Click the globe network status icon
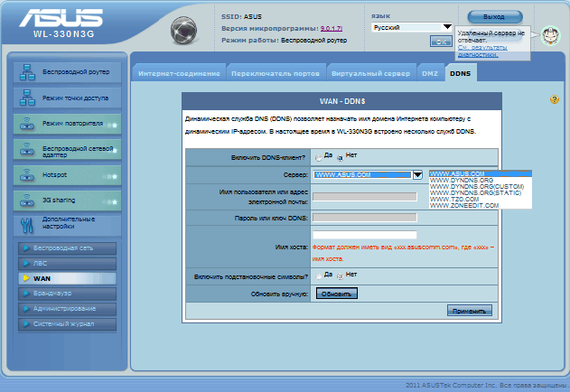570x392 pixels. [184, 30]
